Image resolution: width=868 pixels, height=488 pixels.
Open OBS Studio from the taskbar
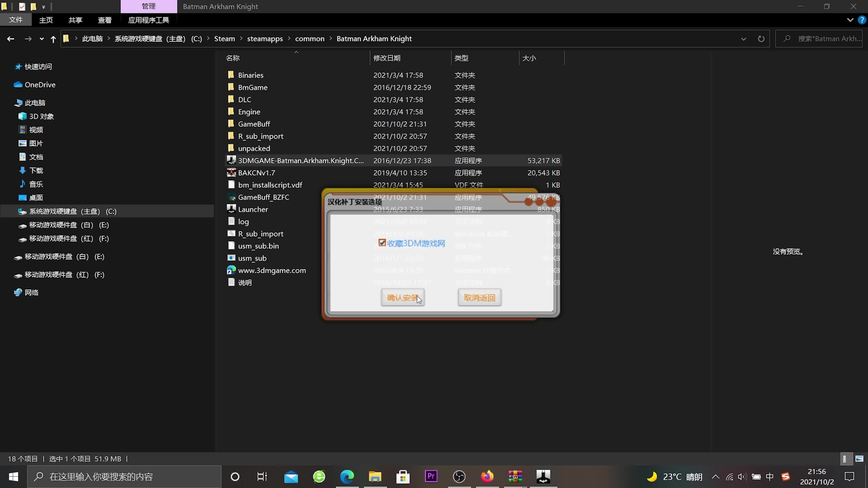[x=459, y=476]
